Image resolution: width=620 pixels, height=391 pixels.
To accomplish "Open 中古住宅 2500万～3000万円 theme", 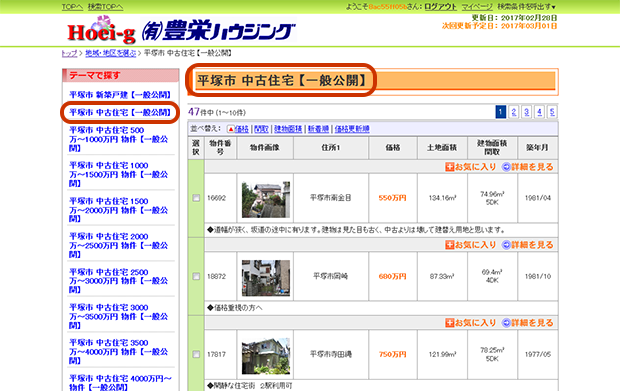I will click(119, 281).
